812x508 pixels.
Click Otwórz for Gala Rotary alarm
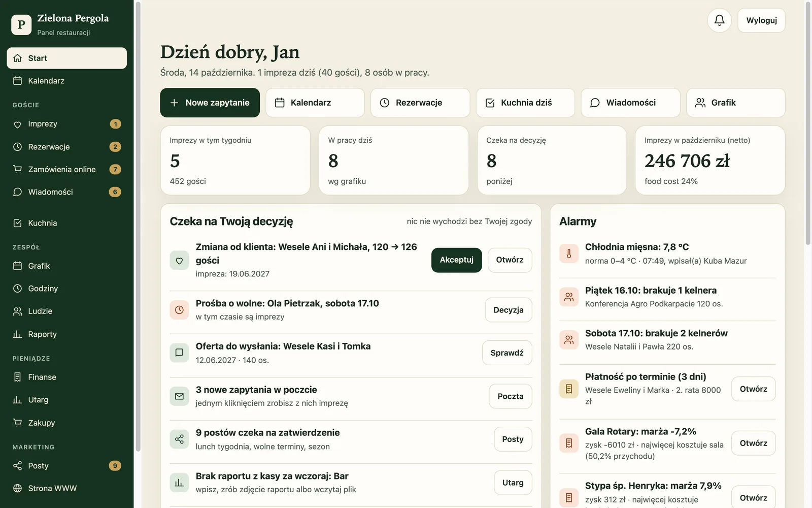point(754,443)
